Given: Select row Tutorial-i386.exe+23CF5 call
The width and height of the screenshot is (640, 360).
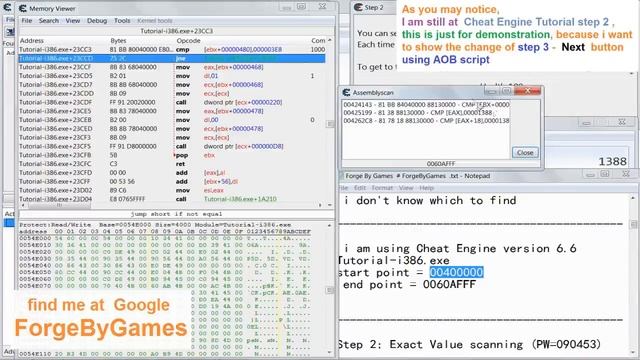Looking at the screenshot, I should [172, 146].
